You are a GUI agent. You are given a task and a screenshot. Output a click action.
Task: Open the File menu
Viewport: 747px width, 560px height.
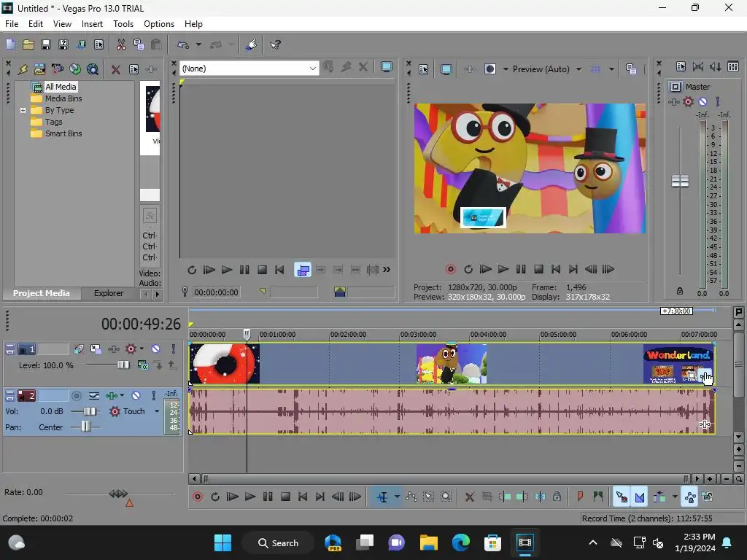click(12, 24)
